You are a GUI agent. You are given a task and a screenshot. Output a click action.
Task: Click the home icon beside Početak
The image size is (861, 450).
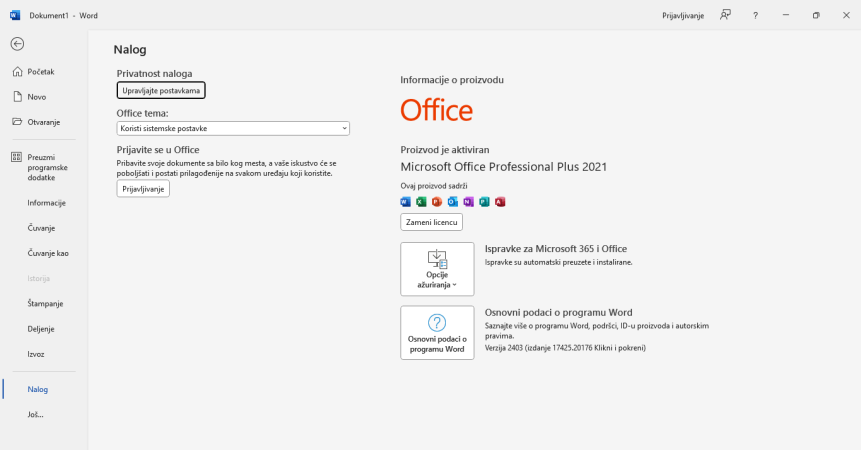click(x=18, y=71)
